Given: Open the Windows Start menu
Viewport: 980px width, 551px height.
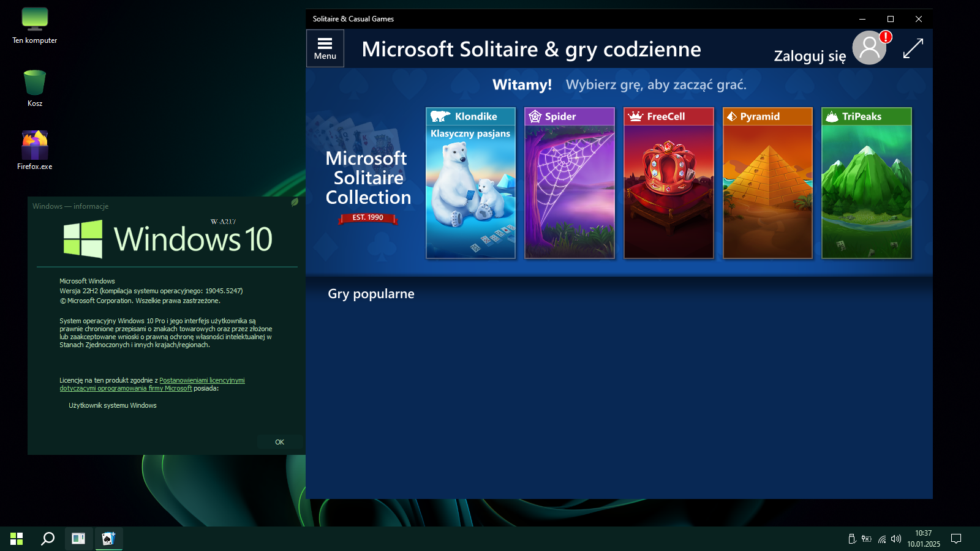Looking at the screenshot, I should (17, 539).
